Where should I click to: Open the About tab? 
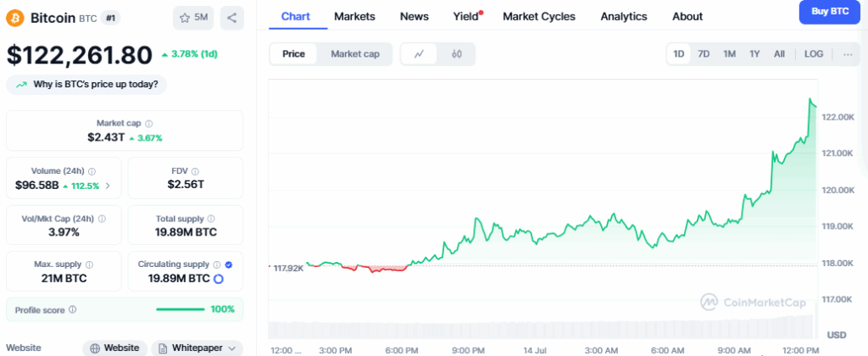(x=687, y=17)
